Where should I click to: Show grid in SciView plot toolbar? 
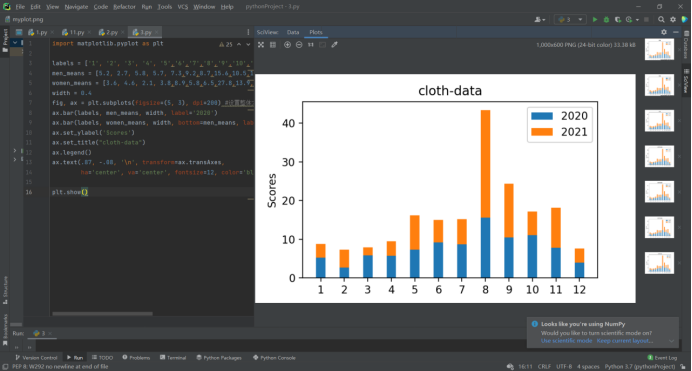273,45
